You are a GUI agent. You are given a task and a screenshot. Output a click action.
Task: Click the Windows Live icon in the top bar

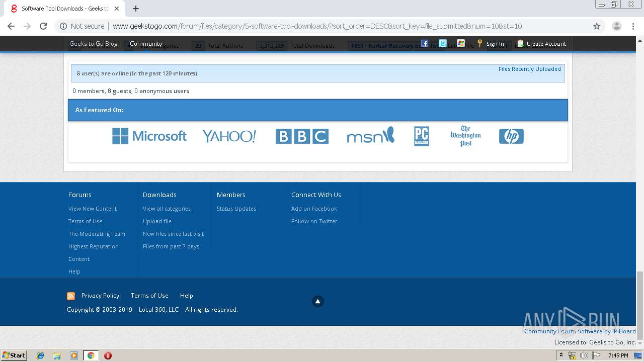pos(461,43)
